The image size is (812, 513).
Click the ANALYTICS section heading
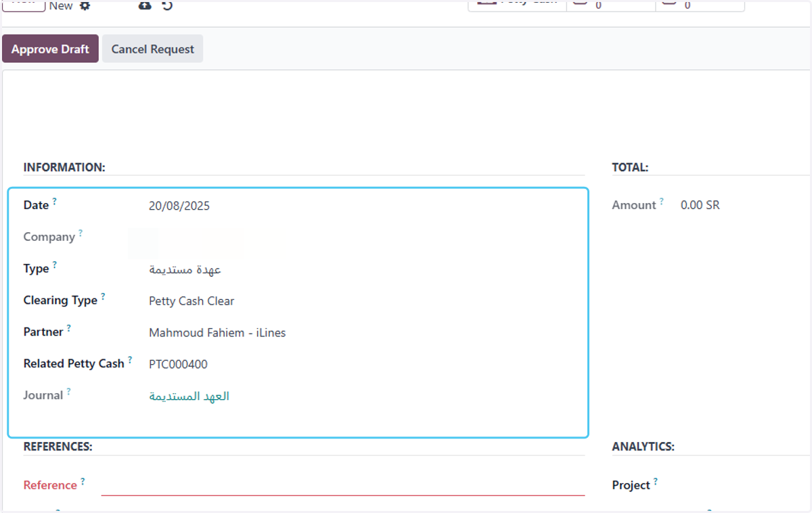[x=644, y=447]
